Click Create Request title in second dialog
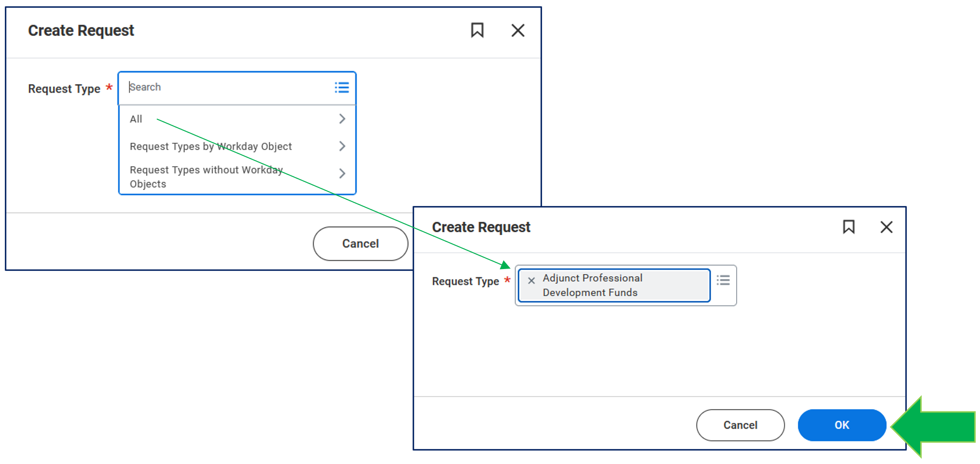The width and height of the screenshot is (980, 464). [x=481, y=227]
